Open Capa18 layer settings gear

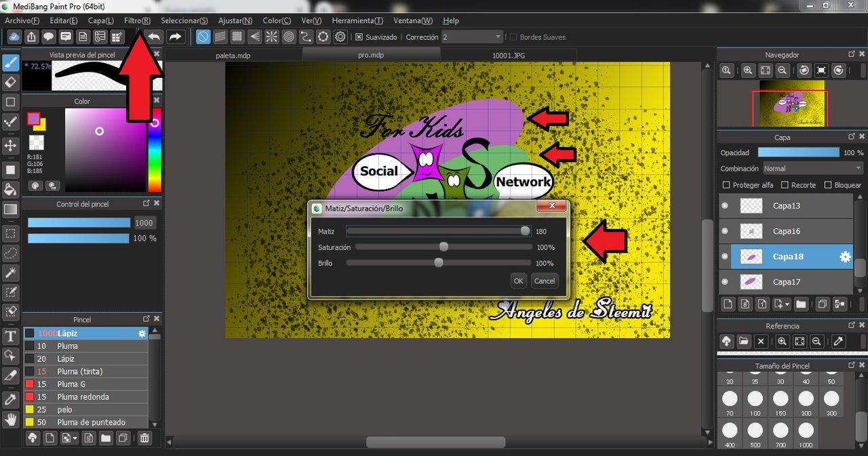click(845, 257)
